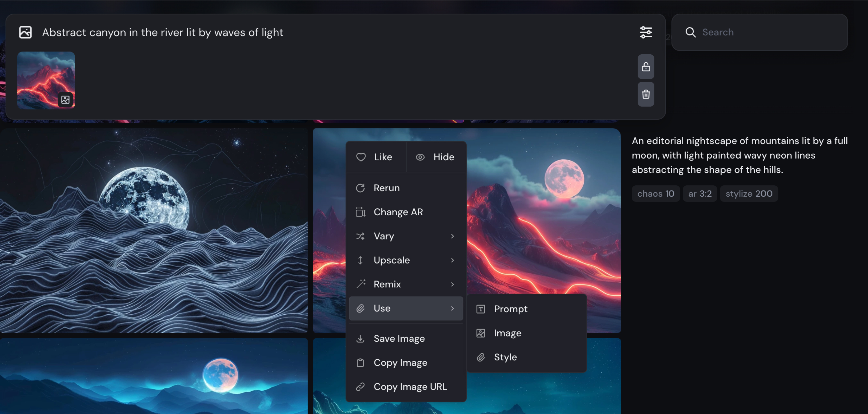Viewport: 868px width, 414px height.
Task: Click the unlock padlock icon
Action: (646, 67)
